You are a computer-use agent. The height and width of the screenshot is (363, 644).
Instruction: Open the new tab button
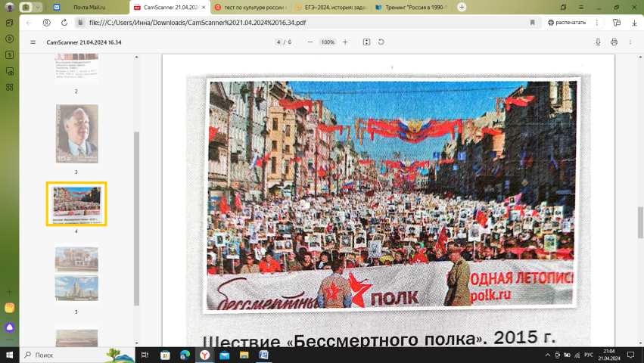click(462, 7)
